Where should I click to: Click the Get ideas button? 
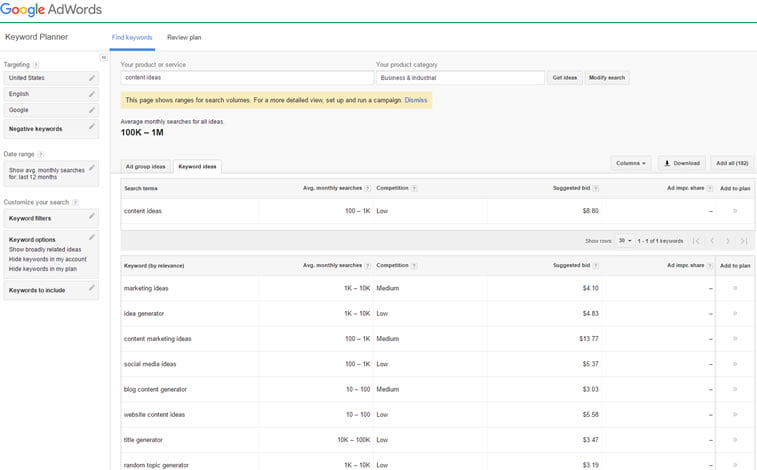(564, 78)
